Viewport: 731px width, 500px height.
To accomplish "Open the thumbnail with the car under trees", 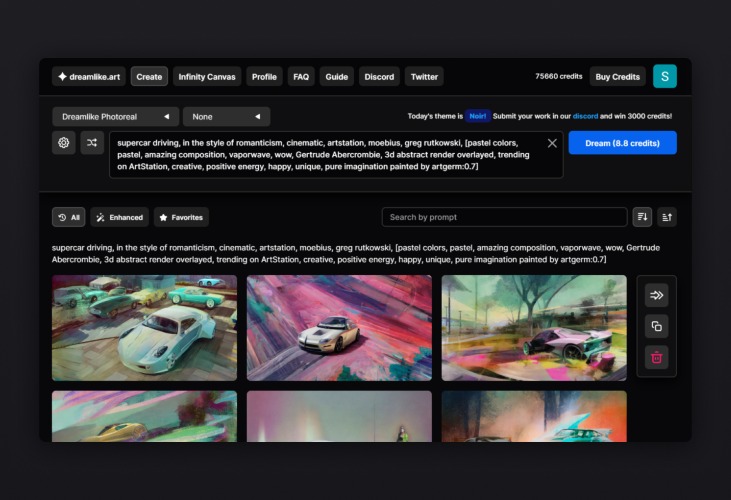I will (x=534, y=328).
